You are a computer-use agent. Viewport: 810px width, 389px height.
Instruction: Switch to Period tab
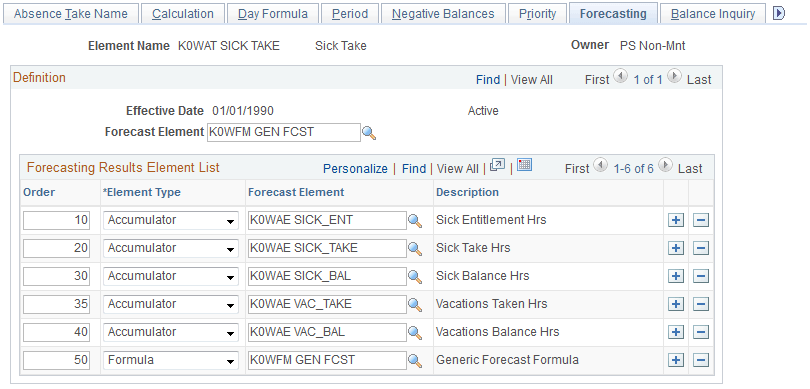click(350, 14)
